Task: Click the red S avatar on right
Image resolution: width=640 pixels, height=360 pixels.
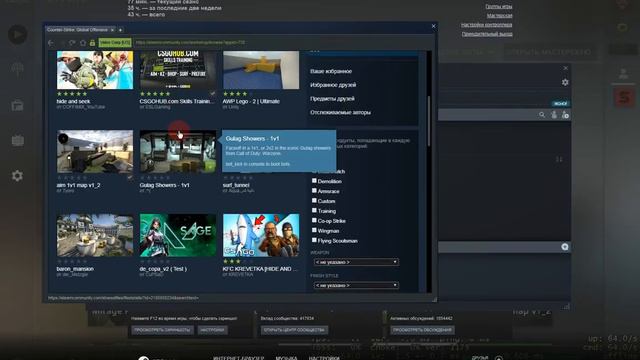Action: (624, 98)
